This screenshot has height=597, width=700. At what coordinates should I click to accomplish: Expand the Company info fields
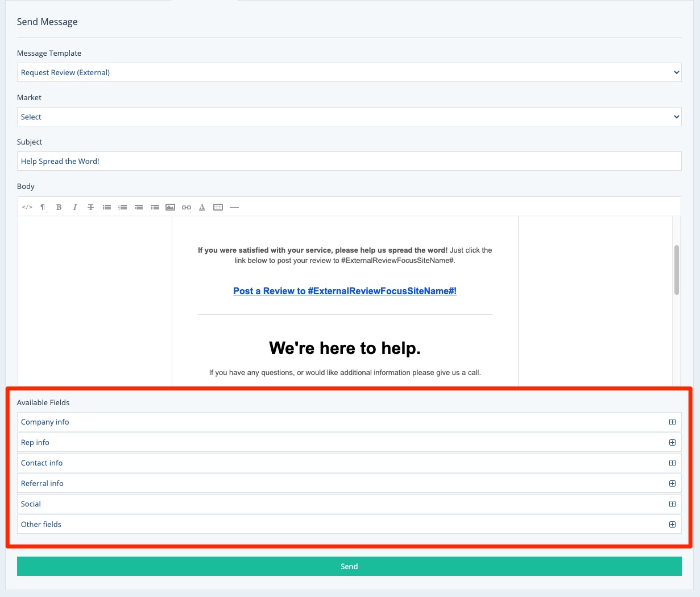click(x=672, y=422)
